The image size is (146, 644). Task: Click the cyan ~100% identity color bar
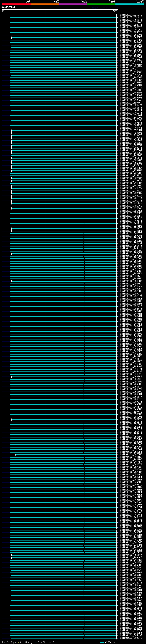(130, 4)
